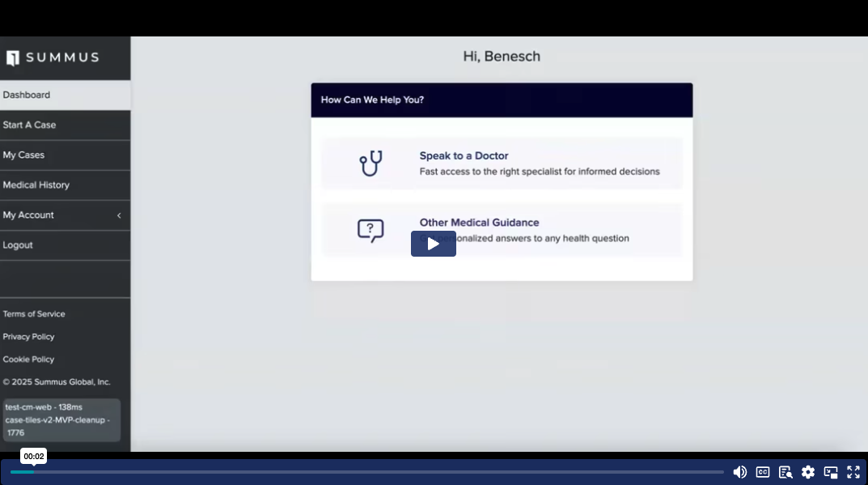This screenshot has width=868, height=485.
Task: Toggle closed captions CC button
Action: coord(763,472)
